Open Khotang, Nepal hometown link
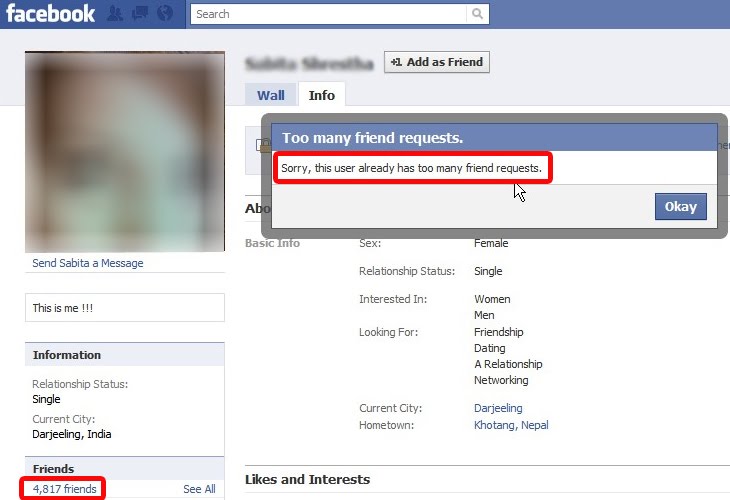 pyautogui.click(x=511, y=425)
